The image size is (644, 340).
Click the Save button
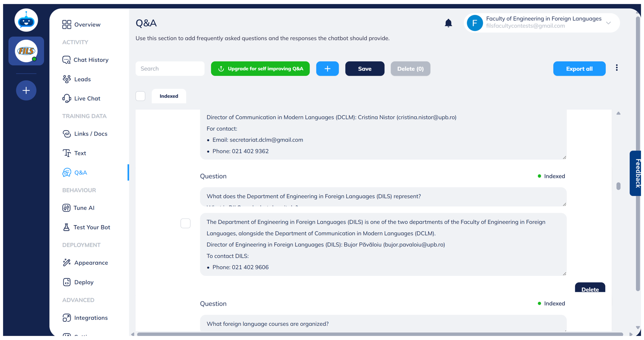[x=365, y=69]
